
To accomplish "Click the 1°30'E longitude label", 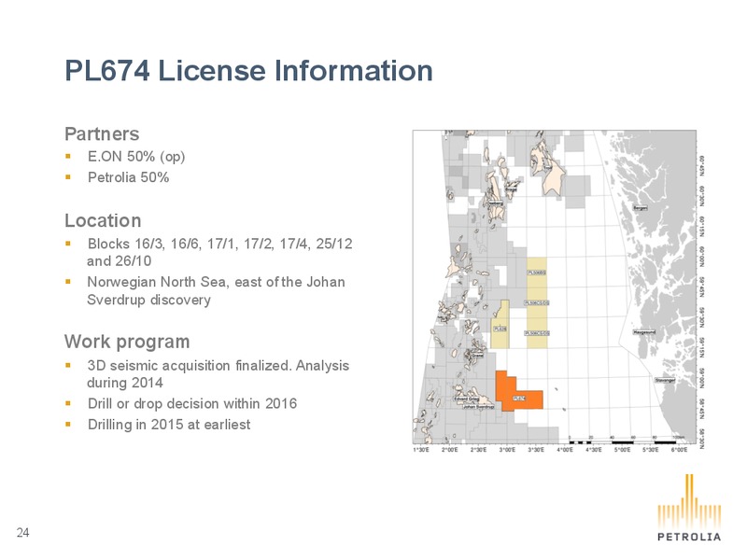I will click(x=421, y=450).
